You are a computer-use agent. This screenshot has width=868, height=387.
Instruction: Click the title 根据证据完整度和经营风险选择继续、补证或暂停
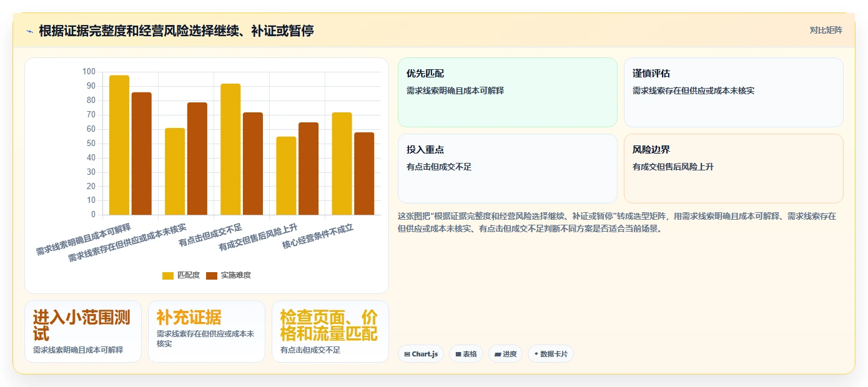(176, 31)
